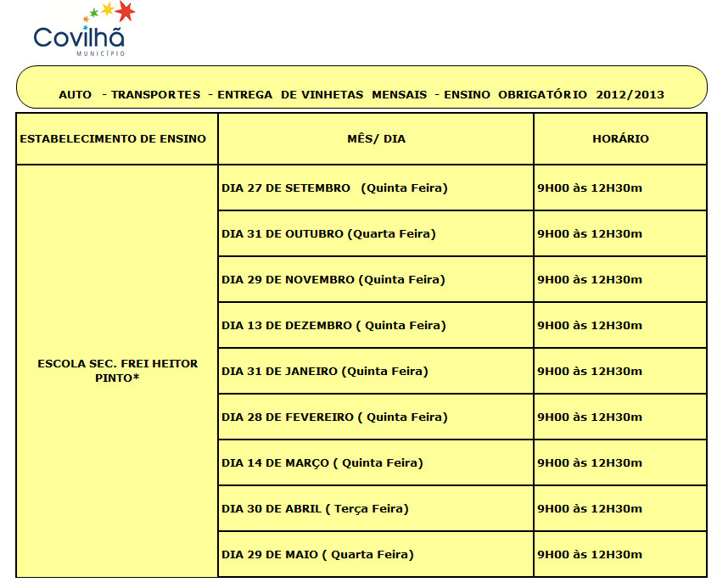Select the Dia 13 de Dezembro cell
Screen dimensions: 717x588
click(x=333, y=325)
